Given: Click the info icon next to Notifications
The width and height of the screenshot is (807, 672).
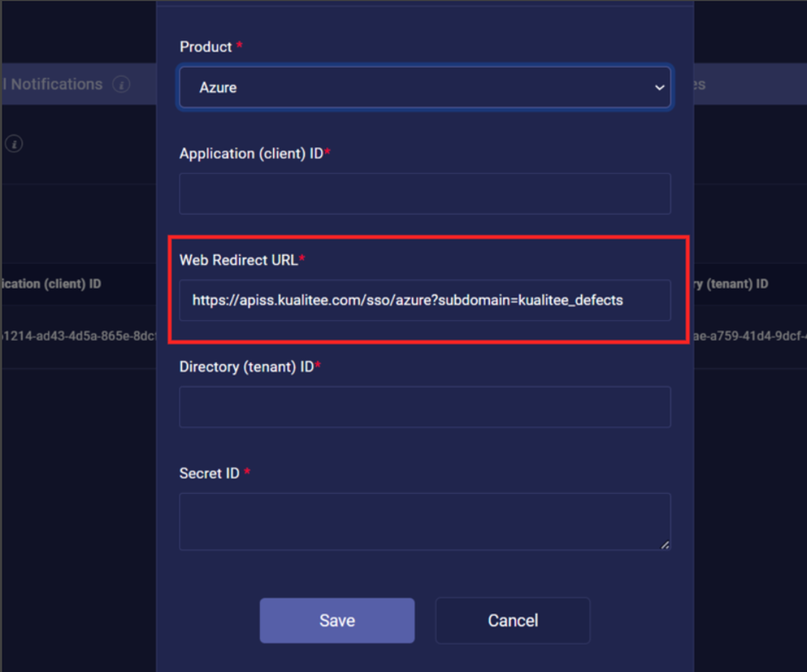Looking at the screenshot, I should tap(122, 84).
